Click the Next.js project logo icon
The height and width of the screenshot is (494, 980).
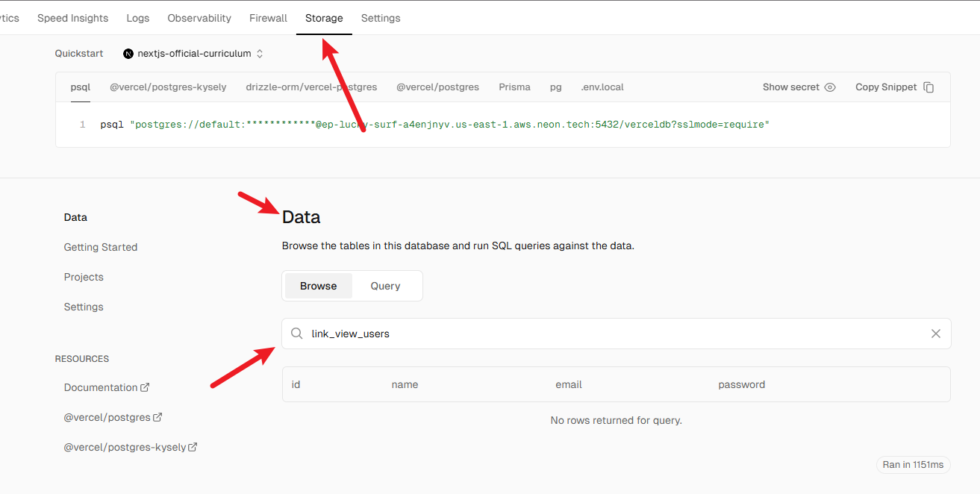[128, 54]
